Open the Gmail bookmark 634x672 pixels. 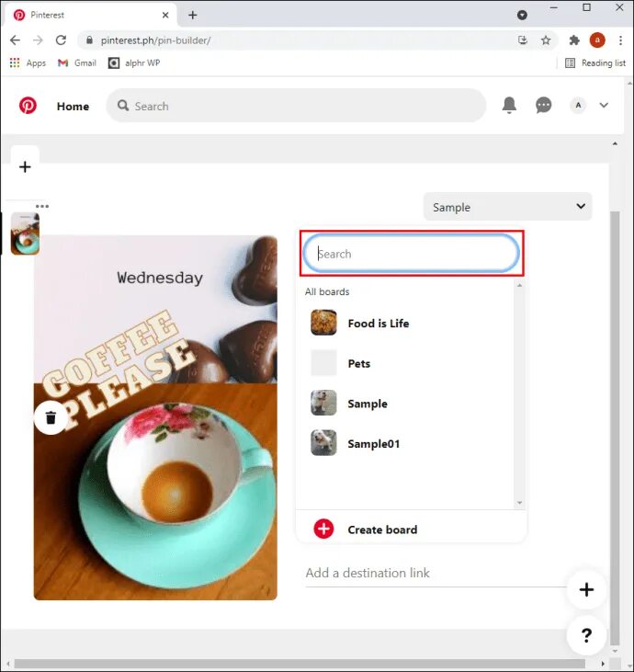pos(77,63)
